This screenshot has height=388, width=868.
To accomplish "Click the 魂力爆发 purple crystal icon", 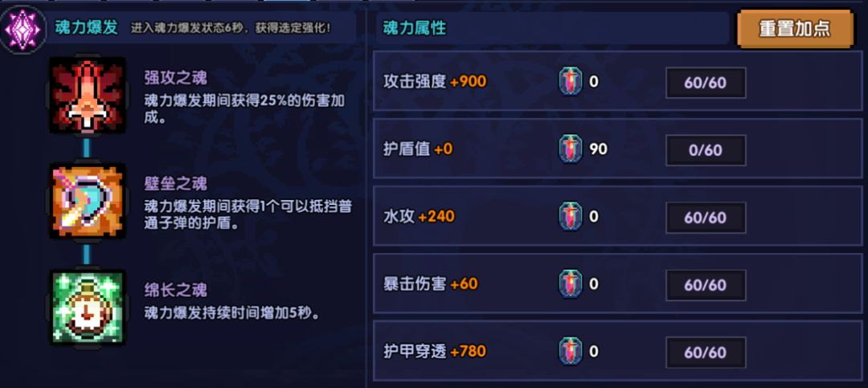I will point(23,30).
